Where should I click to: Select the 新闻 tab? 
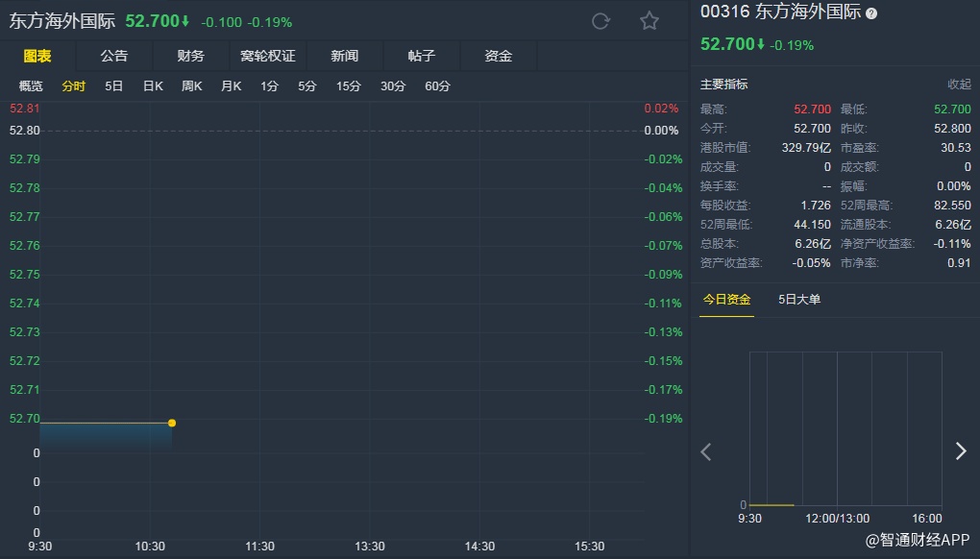tap(345, 56)
